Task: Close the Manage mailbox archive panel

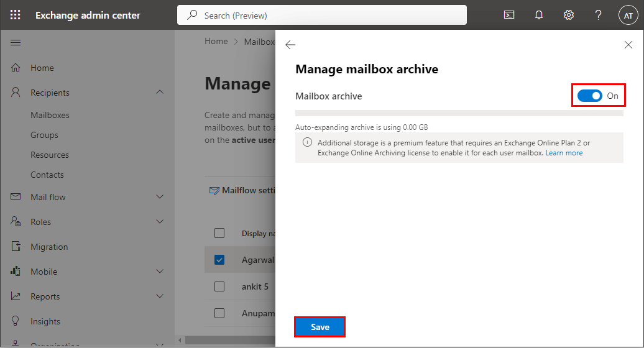Action: click(x=628, y=45)
